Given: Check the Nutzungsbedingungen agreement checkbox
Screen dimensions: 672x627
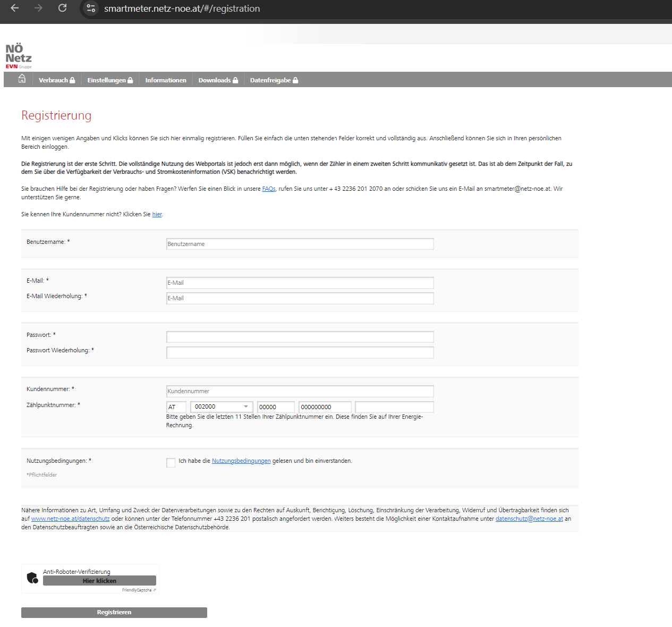Looking at the screenshot, I should (x=171, y=463).
